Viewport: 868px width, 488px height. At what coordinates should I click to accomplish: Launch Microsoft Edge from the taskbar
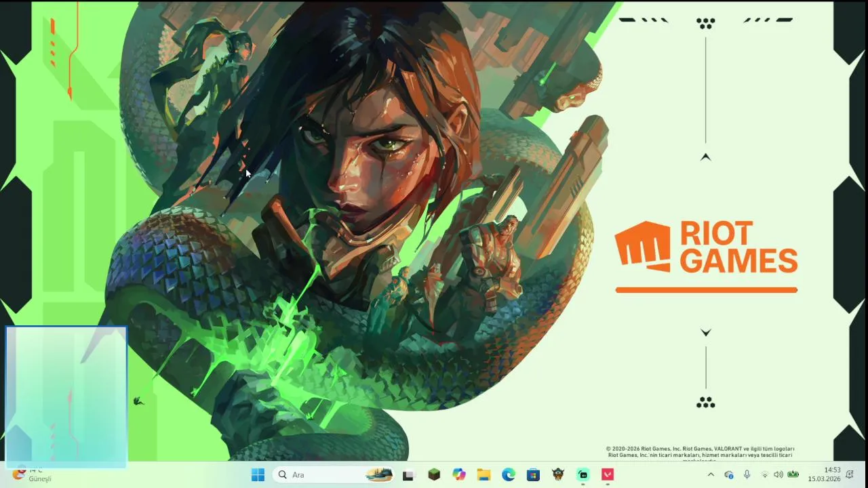click(x=509, y=475)
